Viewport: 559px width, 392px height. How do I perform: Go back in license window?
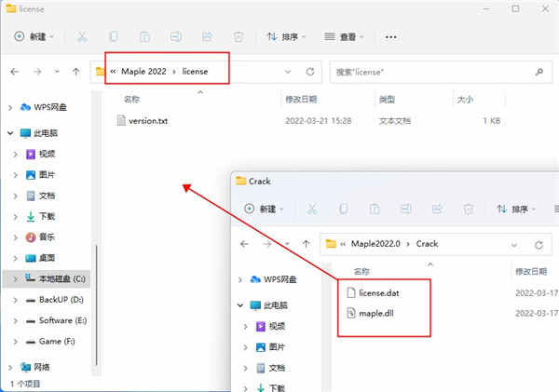pyautogui.click(x=15, y=72)
